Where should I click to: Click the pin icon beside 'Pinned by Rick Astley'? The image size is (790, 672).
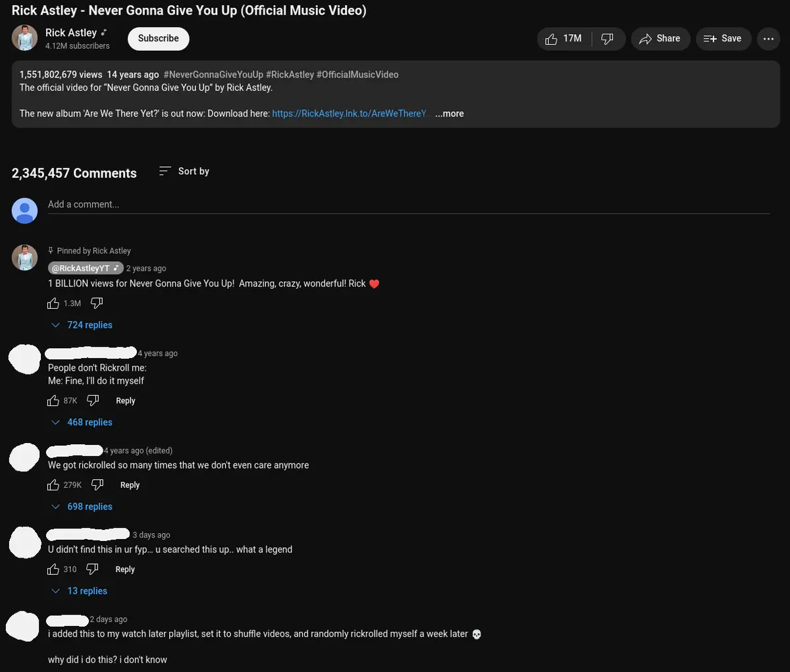51,250
